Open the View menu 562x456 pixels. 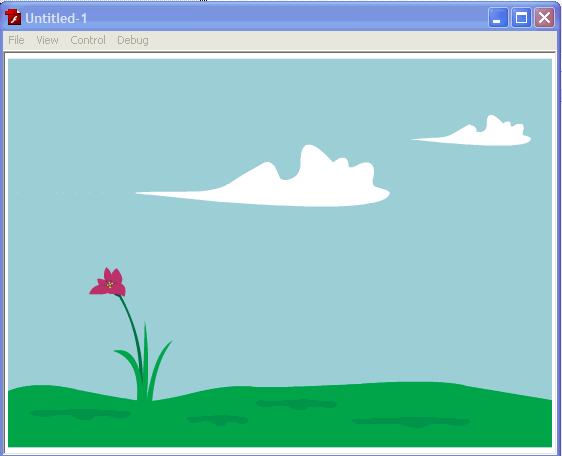[47, 40]
